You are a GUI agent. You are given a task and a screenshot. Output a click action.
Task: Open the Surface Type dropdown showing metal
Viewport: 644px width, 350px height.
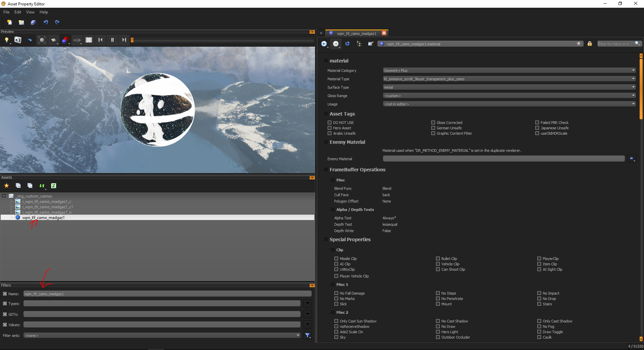pyautogui.click(x=509, y=87)
